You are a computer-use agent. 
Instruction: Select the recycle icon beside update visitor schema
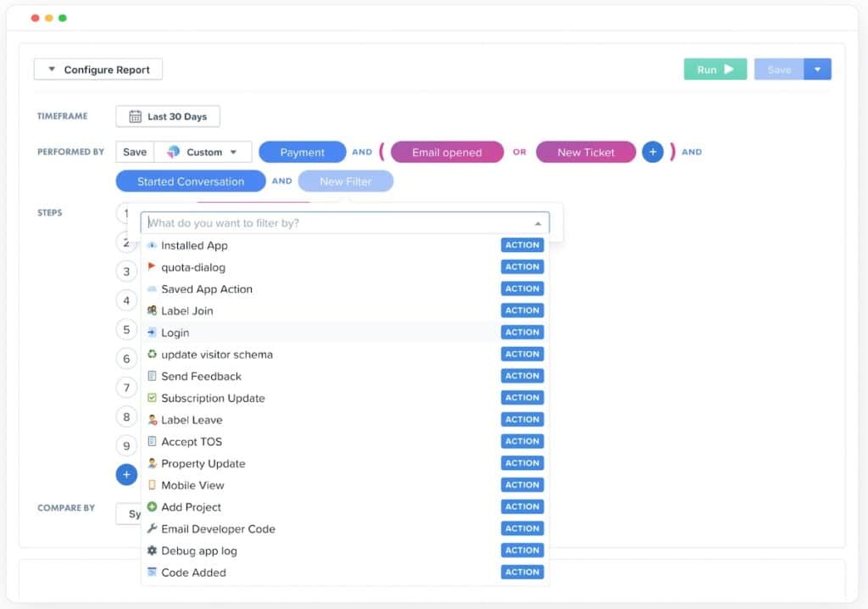(x=154, y=354)
